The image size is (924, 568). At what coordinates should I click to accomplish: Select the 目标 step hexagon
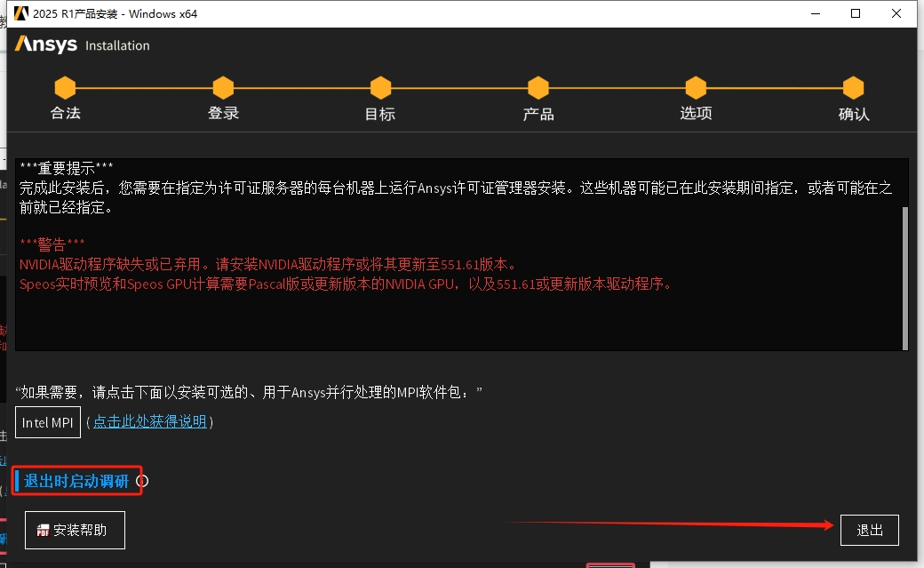pos(380,88)
